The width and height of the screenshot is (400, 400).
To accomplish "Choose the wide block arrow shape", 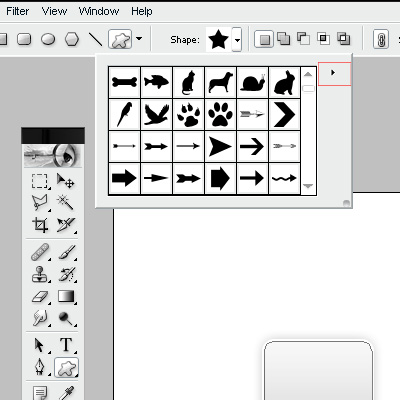I will pyautogui.click(x=125, y=178).
